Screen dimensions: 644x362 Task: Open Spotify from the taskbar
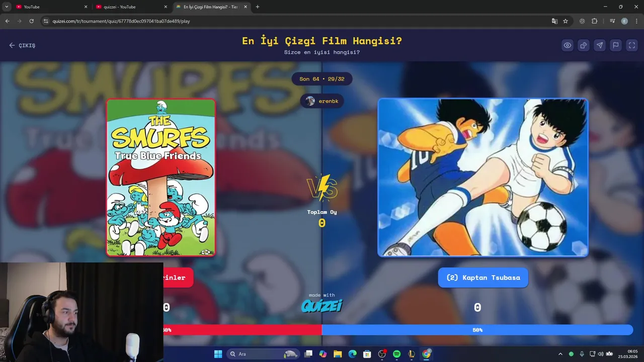(396, 354)
